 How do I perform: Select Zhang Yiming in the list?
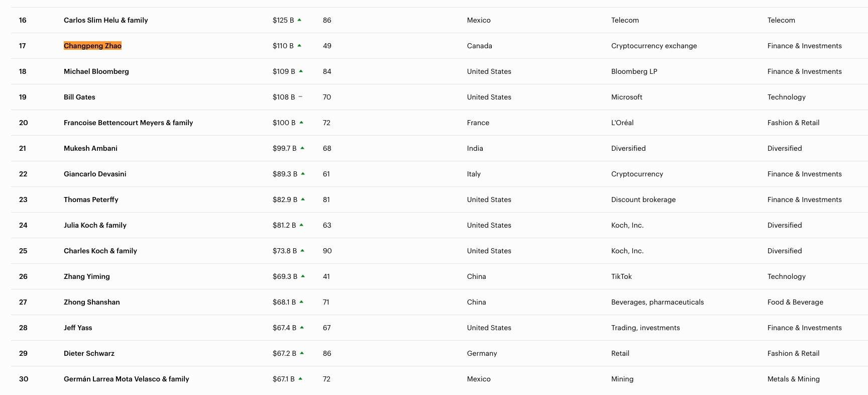pos(86,276)
